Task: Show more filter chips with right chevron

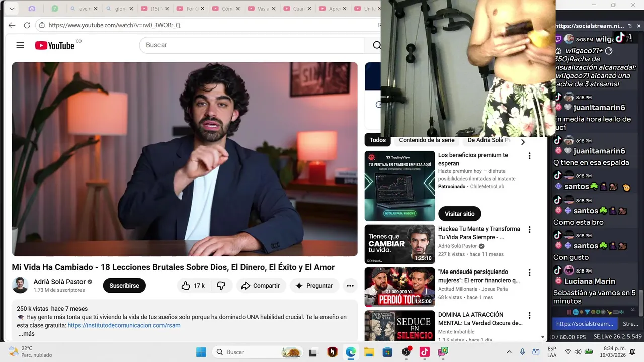Action: (x=523, y=142)
